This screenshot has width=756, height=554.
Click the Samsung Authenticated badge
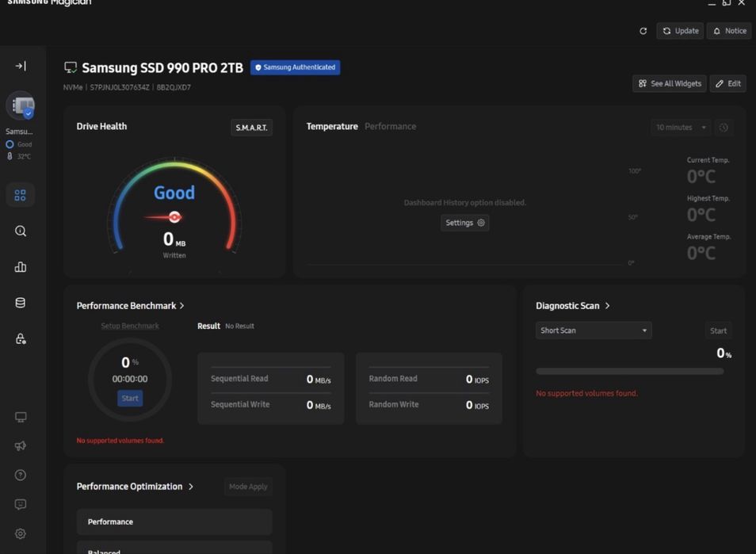click(x=295, y=67)
